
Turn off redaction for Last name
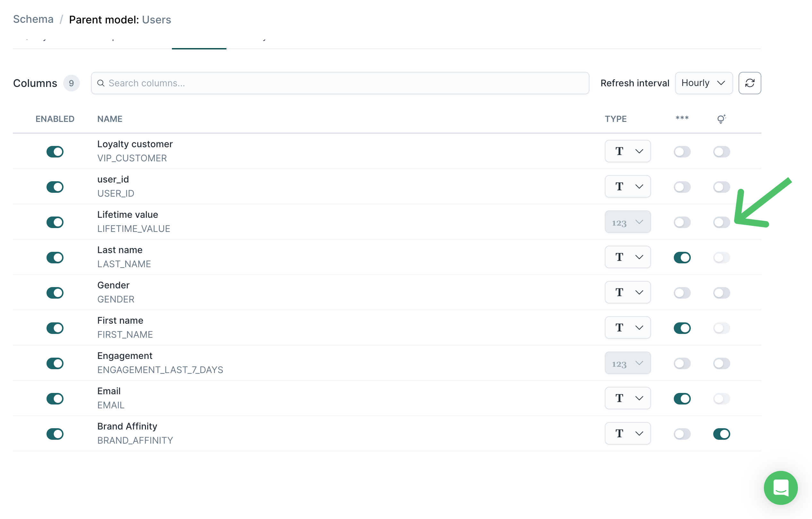(x=682, y=258)
